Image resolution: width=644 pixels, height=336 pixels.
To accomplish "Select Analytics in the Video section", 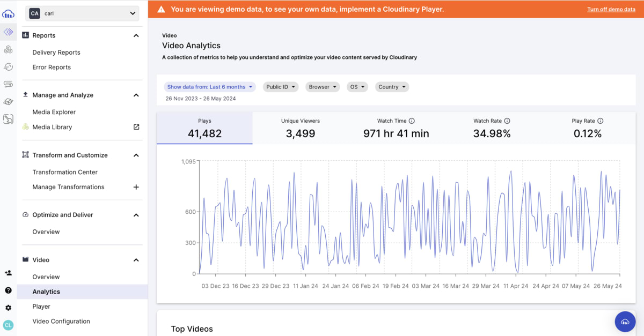I will [x=83, y=292].
